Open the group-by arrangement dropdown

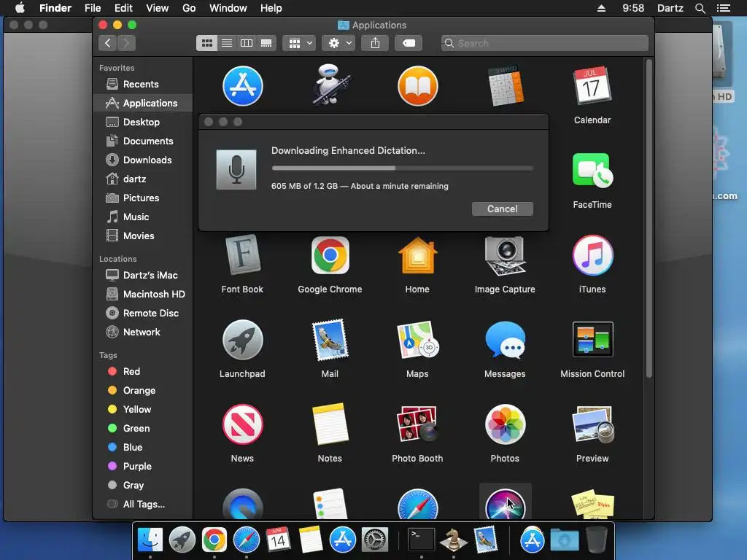click(x=299, y=43)
